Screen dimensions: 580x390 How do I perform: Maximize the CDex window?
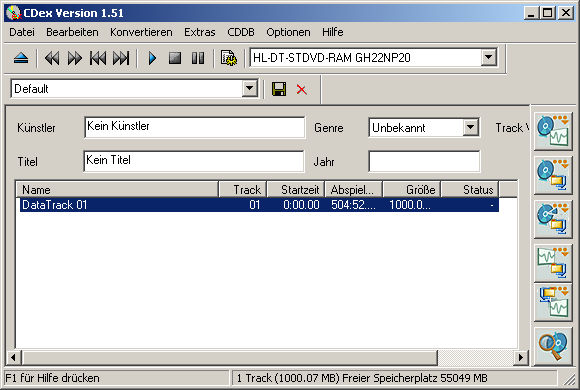tap(547, 13)
